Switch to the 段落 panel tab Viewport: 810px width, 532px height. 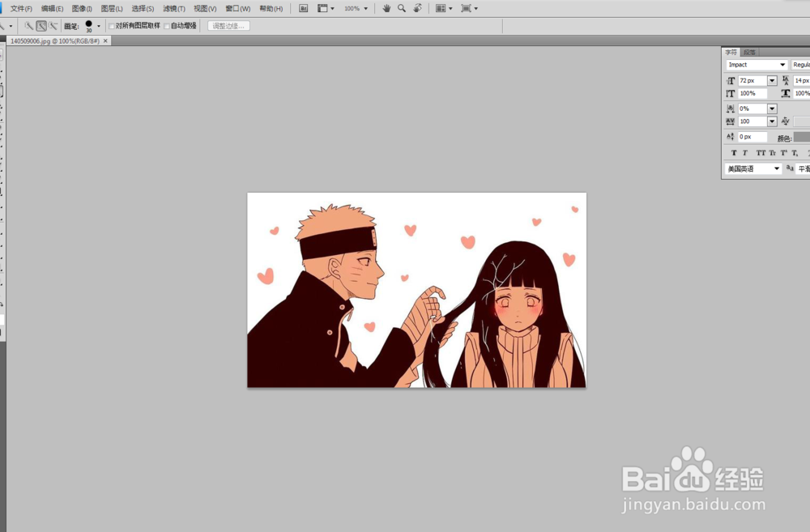click(749, 52)
